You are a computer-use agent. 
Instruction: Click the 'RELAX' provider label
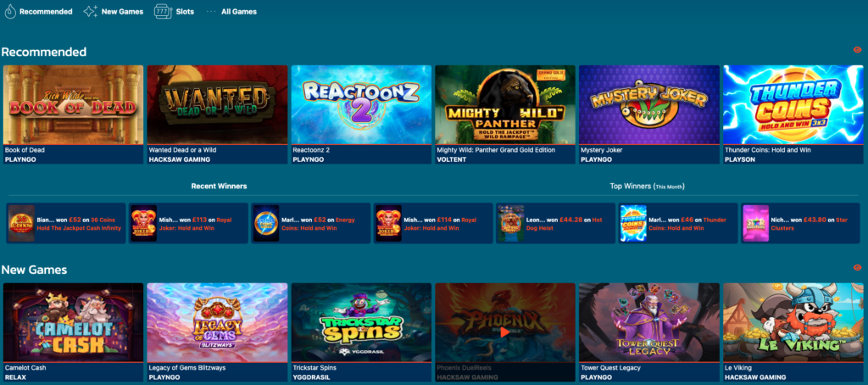(x=15, y=377)
